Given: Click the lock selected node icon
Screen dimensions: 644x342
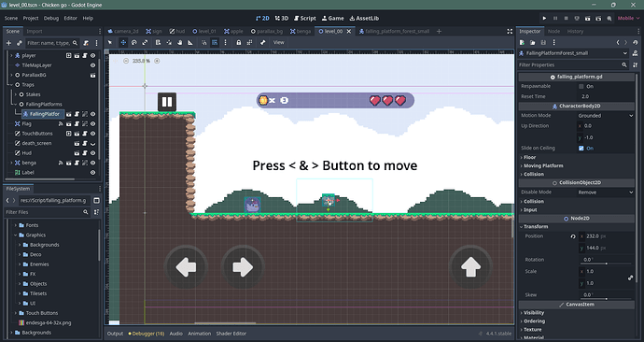Looking at the screenshot, I should click(239, 42).
